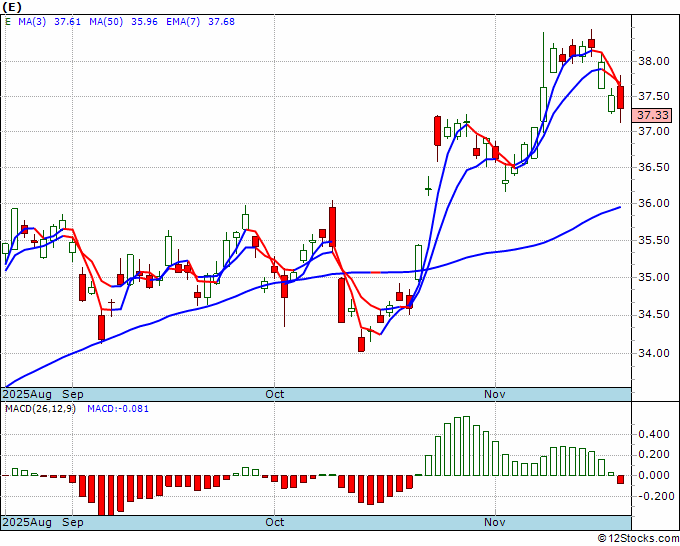This screenshot has height=546, width=680.
Task: Click the 37.00 price axis label
Action: click(x=654, y=131)
